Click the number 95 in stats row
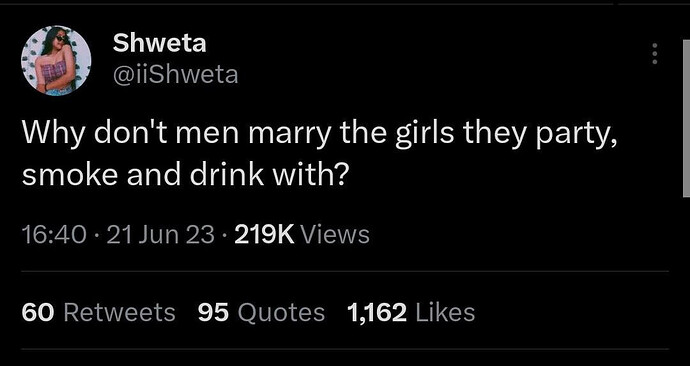This screenshot has width=690, height=366. [x=213, y=313]
